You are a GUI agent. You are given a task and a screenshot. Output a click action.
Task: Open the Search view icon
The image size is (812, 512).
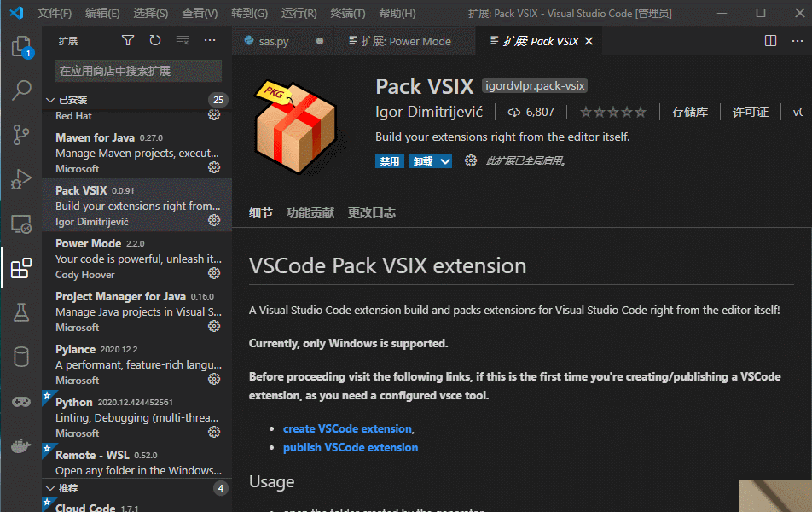(x=21, y=90)
